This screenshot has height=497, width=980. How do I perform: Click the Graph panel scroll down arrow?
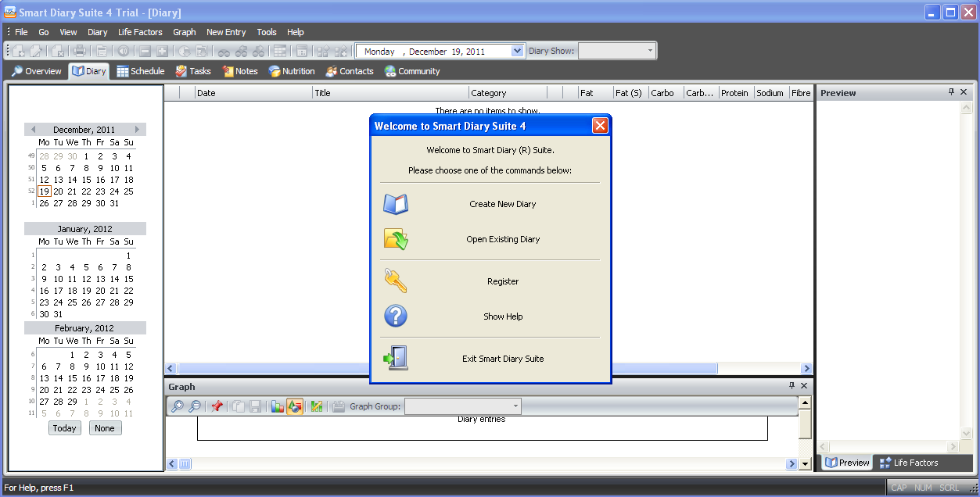pos(805,464)
